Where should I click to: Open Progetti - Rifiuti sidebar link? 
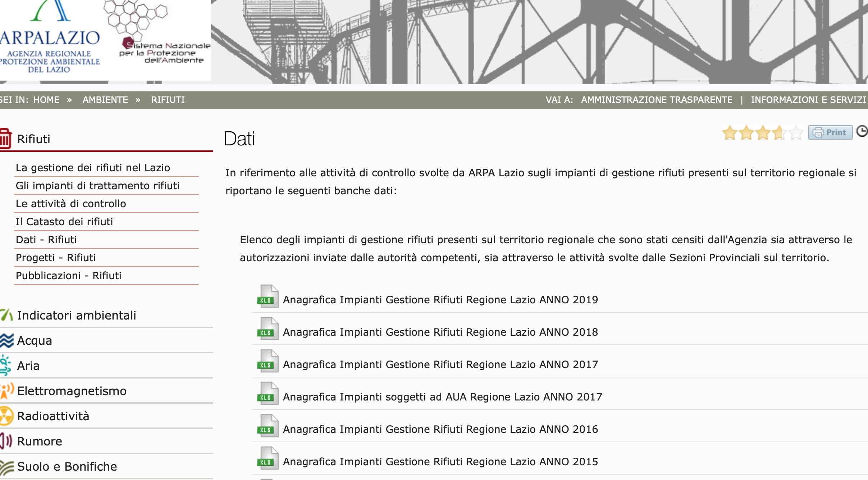click(56, 258)
